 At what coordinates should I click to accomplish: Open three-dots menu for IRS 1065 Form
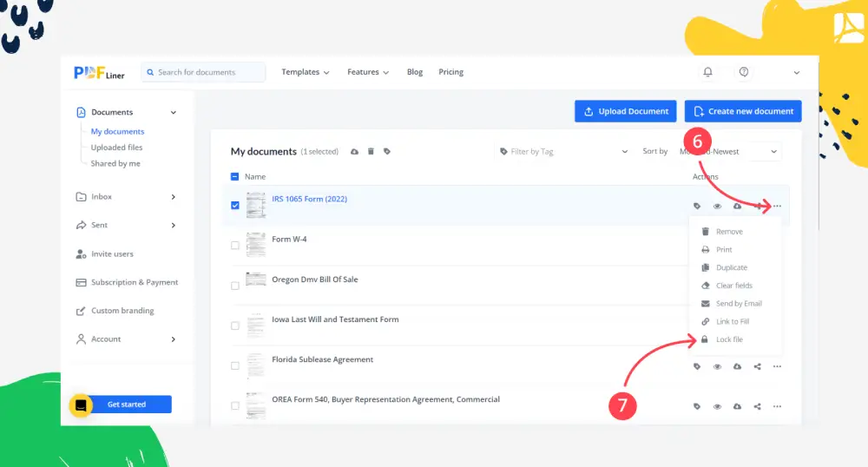[777, 207]
